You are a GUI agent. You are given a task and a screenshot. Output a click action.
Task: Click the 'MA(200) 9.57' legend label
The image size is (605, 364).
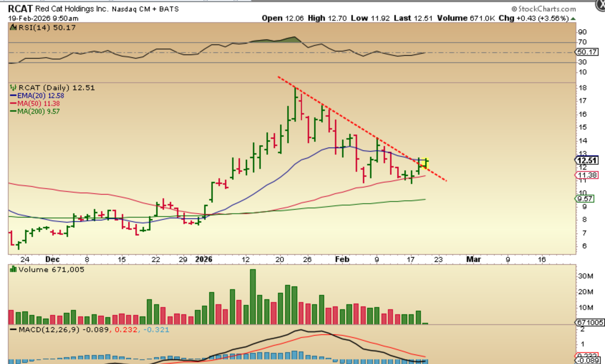point(38,111)
